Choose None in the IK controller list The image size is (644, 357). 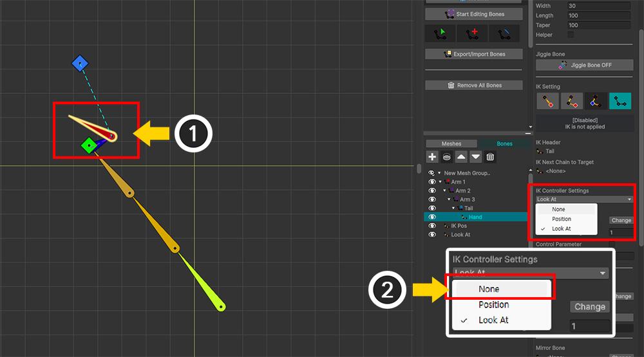point(558,210)
